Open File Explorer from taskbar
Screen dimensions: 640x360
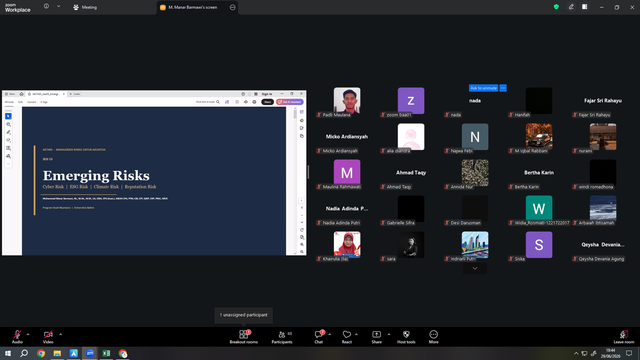point(57,353)
